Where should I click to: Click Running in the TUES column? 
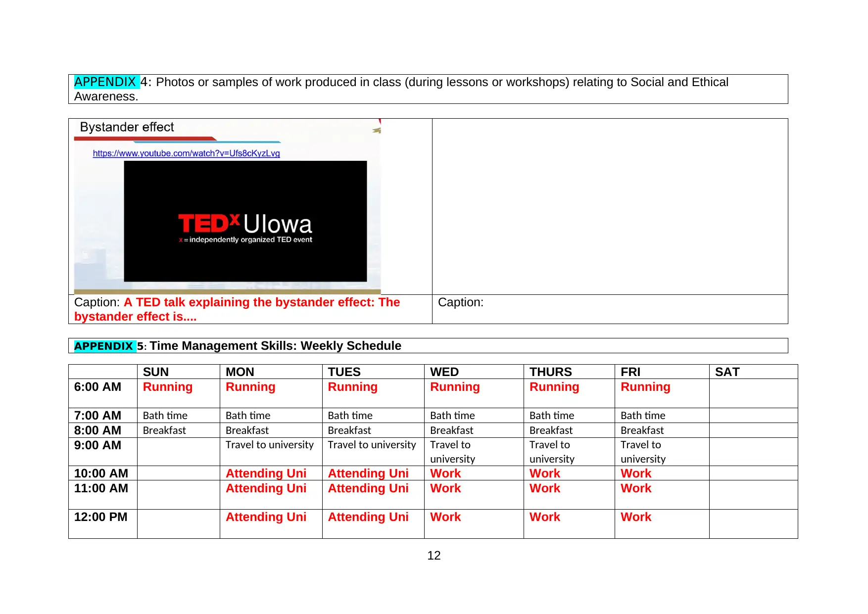click(x=353, y=387)
